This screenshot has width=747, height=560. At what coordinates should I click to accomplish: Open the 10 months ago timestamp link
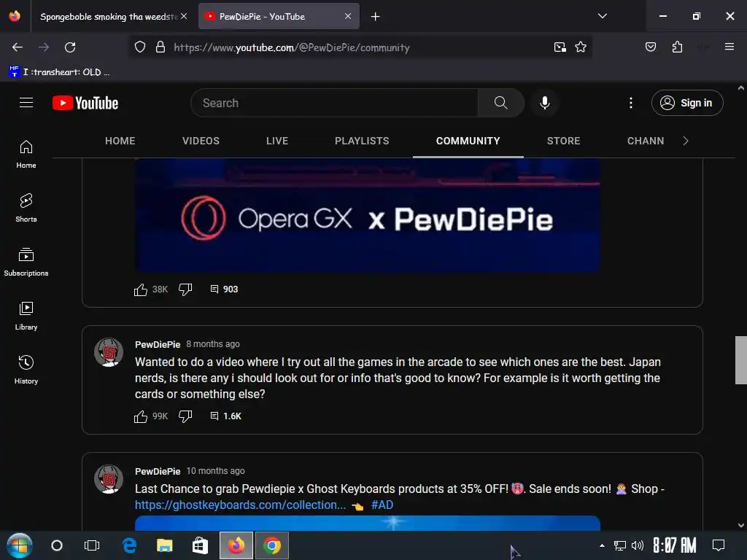click(x=215, y=471)
